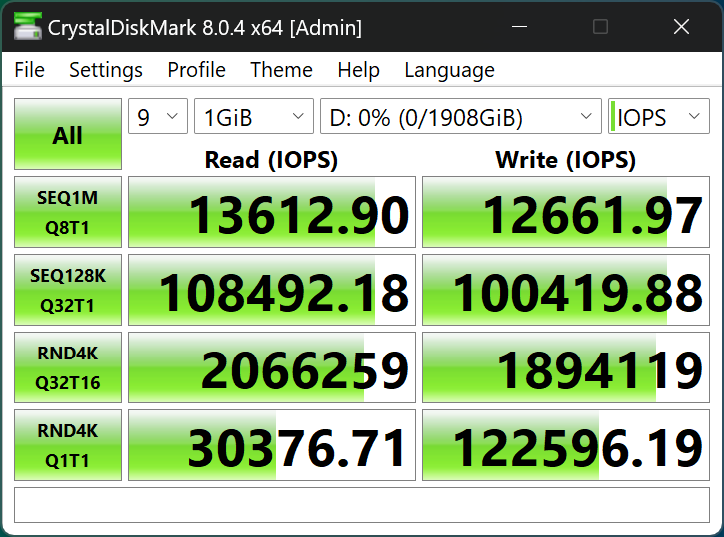Close the CrystalDiskMark window
Image resolution: width=724 pixels, height=537 pixels.
coord(682,27)
